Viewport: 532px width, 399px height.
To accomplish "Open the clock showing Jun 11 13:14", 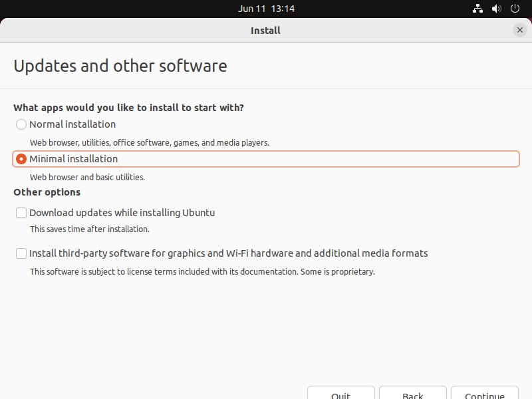I will [267, 9].
